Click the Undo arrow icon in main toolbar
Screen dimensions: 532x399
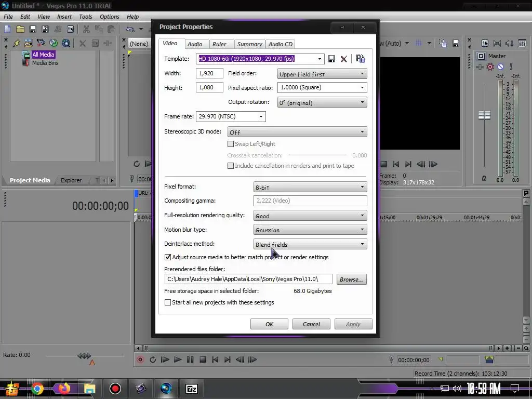pos(130,29)
